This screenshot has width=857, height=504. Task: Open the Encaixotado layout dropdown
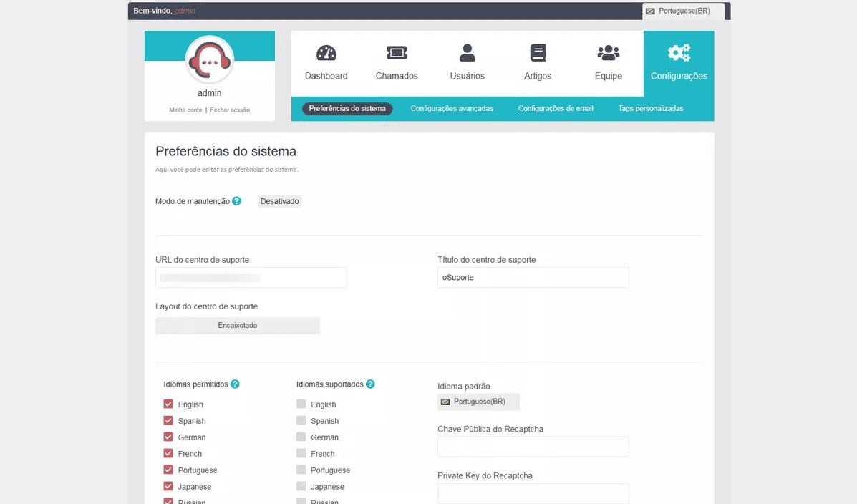237,325
